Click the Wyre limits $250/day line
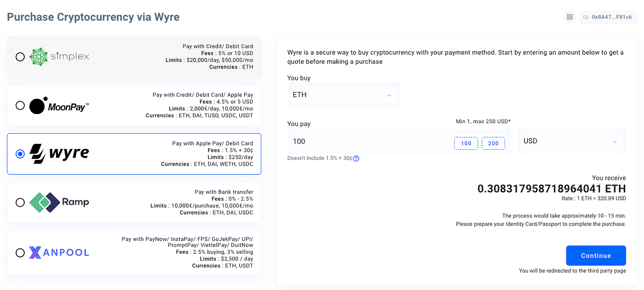Screen dimensions: 644x290 click(x=230, y=157)
